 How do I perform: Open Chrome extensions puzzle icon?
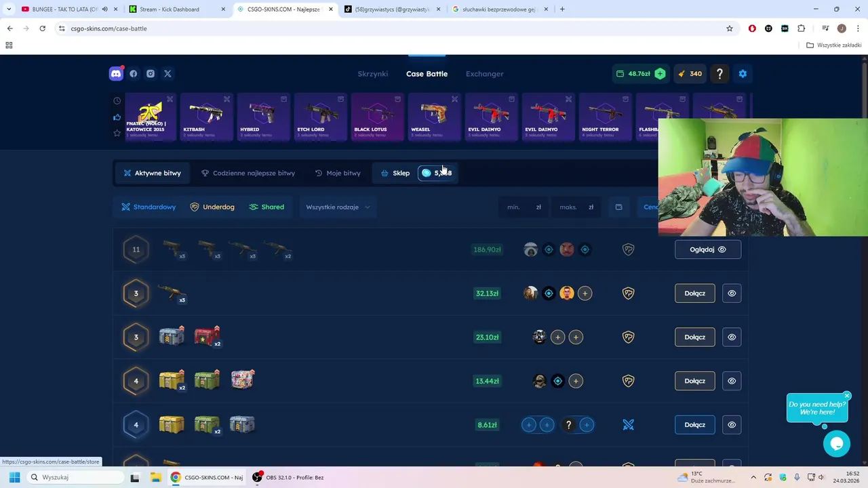click(x=801, y=28)
